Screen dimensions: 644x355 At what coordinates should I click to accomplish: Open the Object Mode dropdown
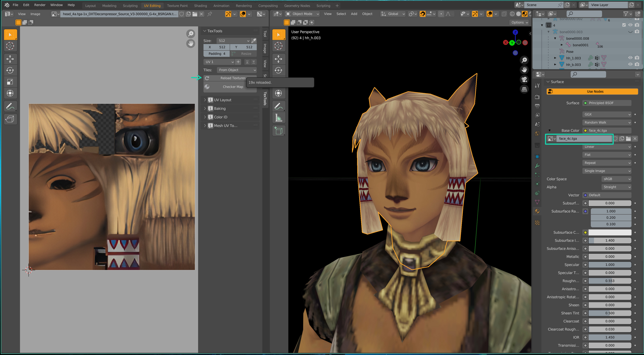point(302,14)
